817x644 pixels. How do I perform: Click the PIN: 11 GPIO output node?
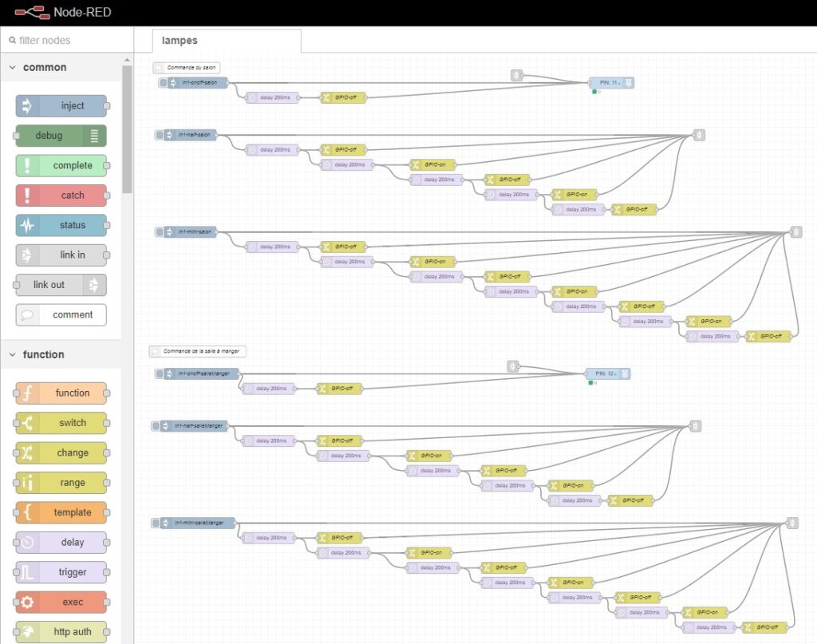point(610,82)
